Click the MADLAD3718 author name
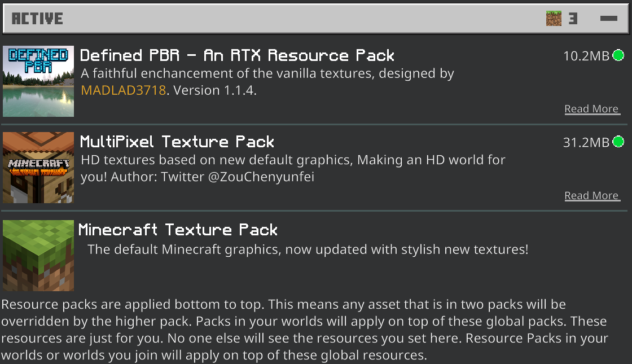 click(124, 90)
